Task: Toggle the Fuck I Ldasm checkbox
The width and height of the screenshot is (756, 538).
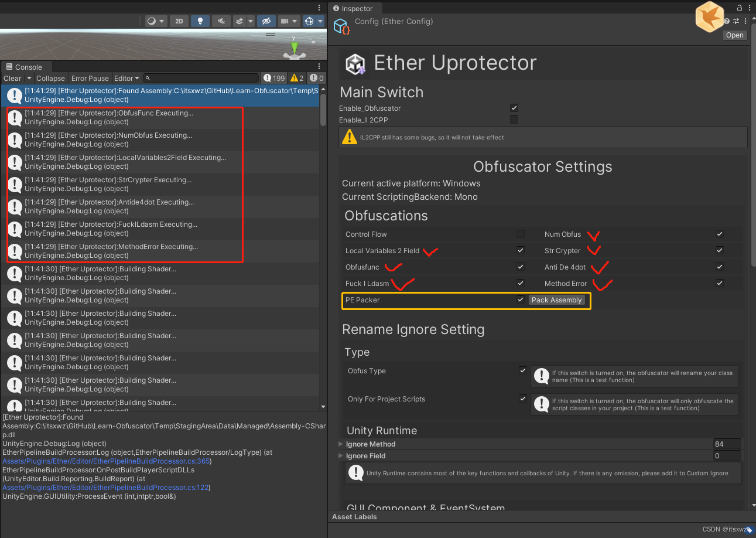Action: [x=520, y=283]
